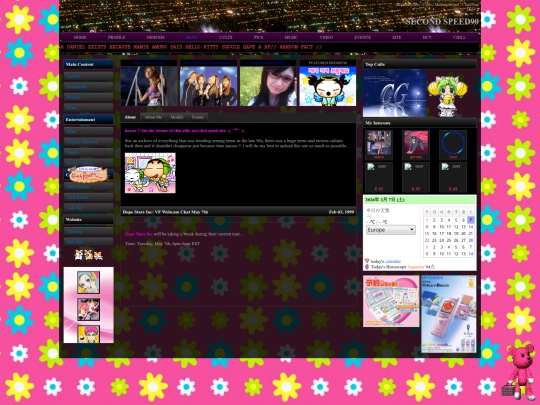Switch to the Forum tab
Viewport: 540px width, 405px height.
coord(198,117)
